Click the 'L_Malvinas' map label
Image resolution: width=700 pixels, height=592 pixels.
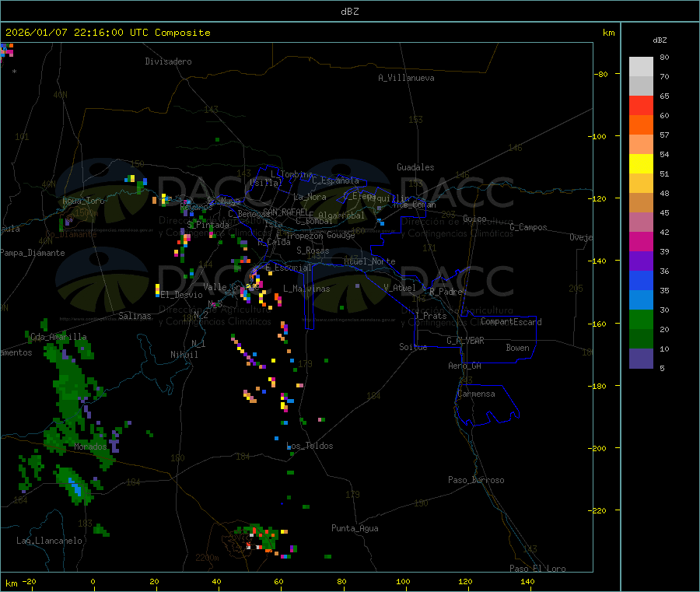coord(306,289)
